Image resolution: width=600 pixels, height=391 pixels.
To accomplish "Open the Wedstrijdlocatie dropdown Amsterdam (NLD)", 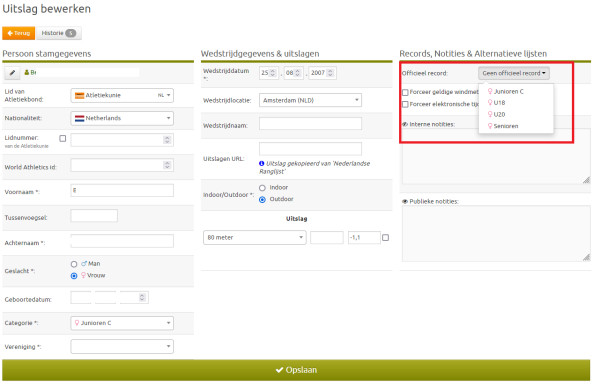I will pos(310,100).
